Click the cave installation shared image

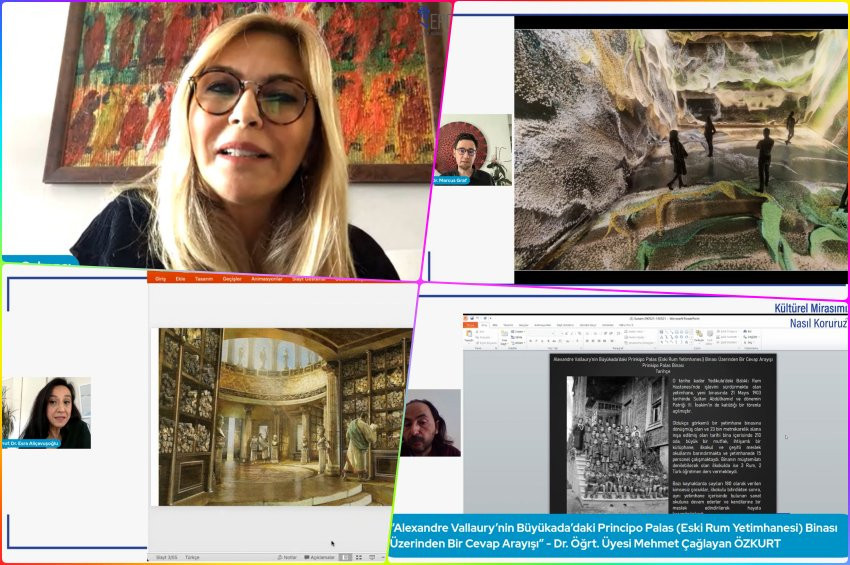tap(680, 148)
